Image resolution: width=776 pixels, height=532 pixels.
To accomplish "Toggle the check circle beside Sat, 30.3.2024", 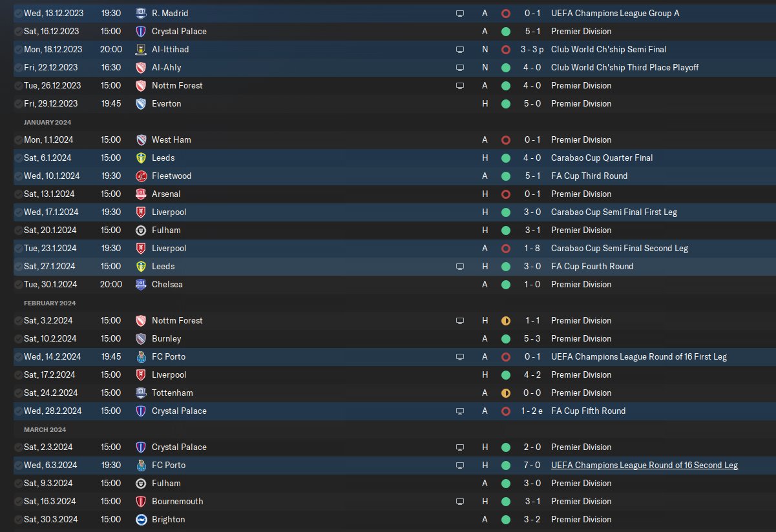I will pos(17,519).
